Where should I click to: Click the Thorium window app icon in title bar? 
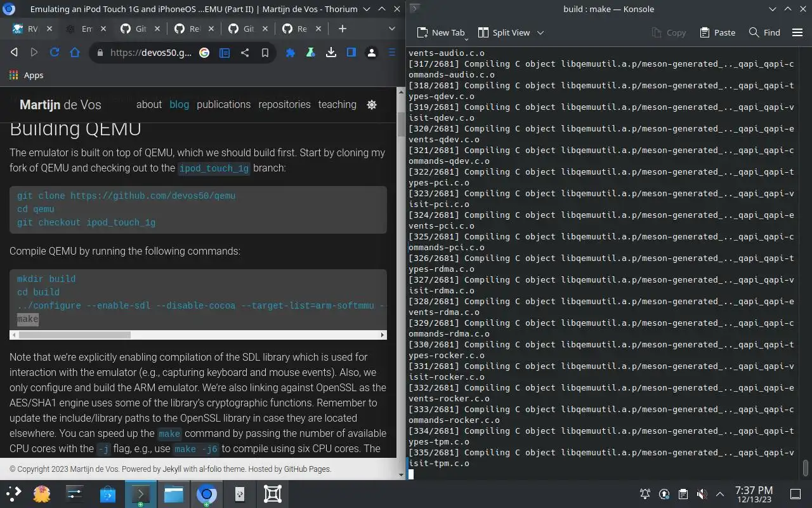(x=10, y=10)
